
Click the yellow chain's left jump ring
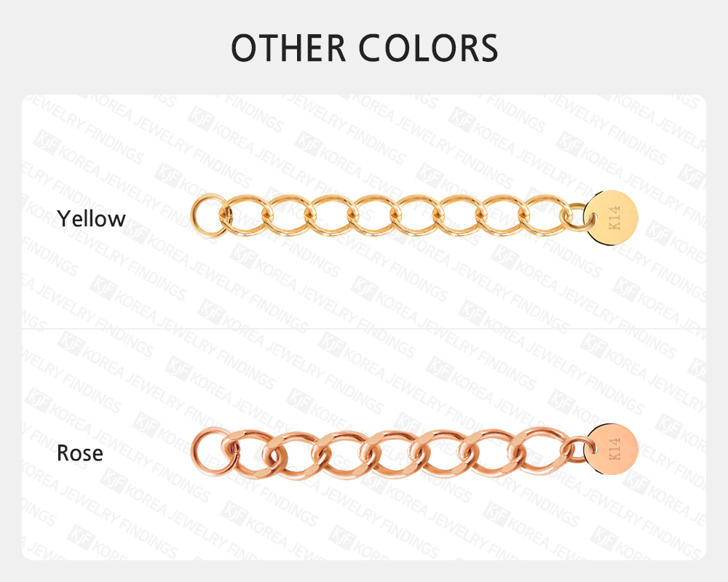210,216
